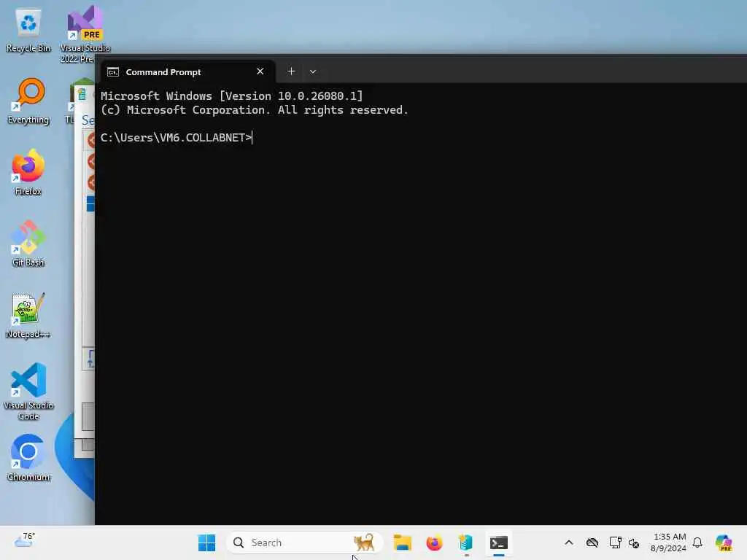Open Recycle Bin desktop icon

(28, 29)
